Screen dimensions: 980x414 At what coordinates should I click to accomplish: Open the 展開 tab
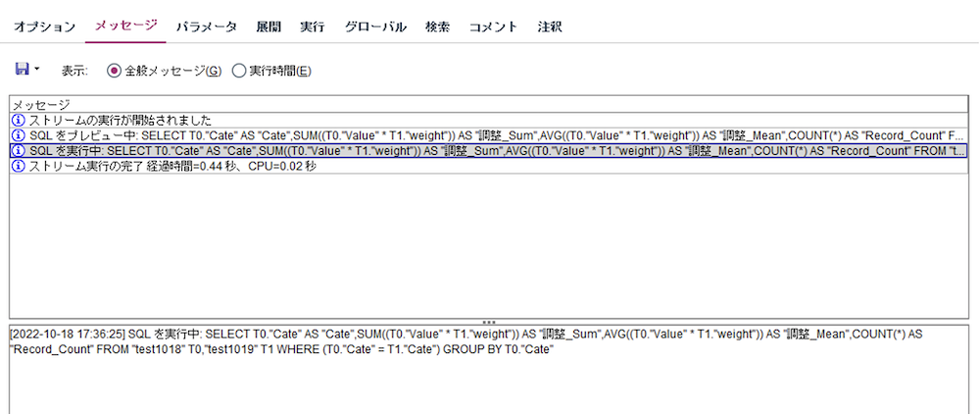pos(269,26)
